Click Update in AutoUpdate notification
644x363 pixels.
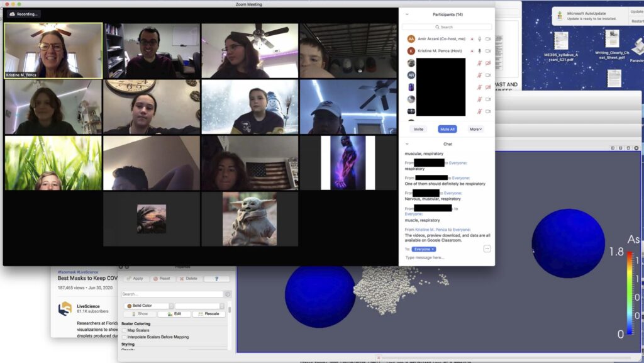point(637,12)
